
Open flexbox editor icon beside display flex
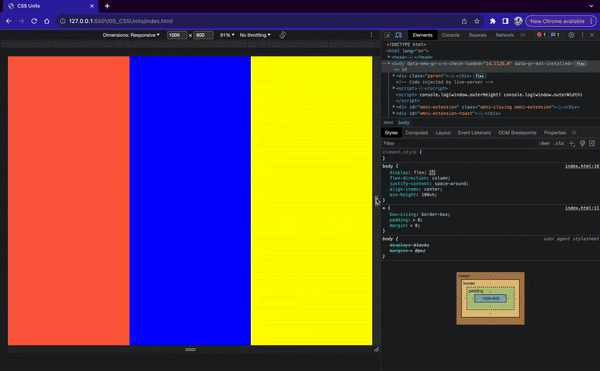(x=432, y=172)
